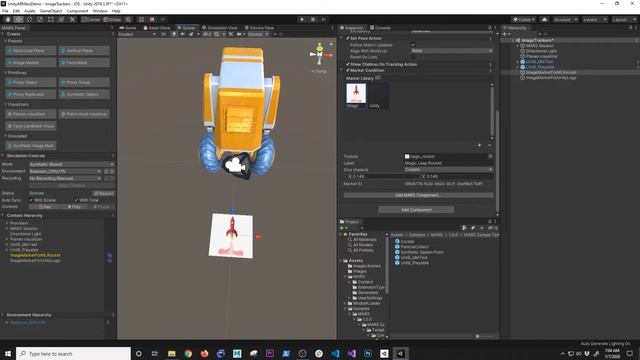This screenshot has height=360, width=640.
Task: Toggle Auto Sync With Scene checkbox
Action: (x=31, y=200)
